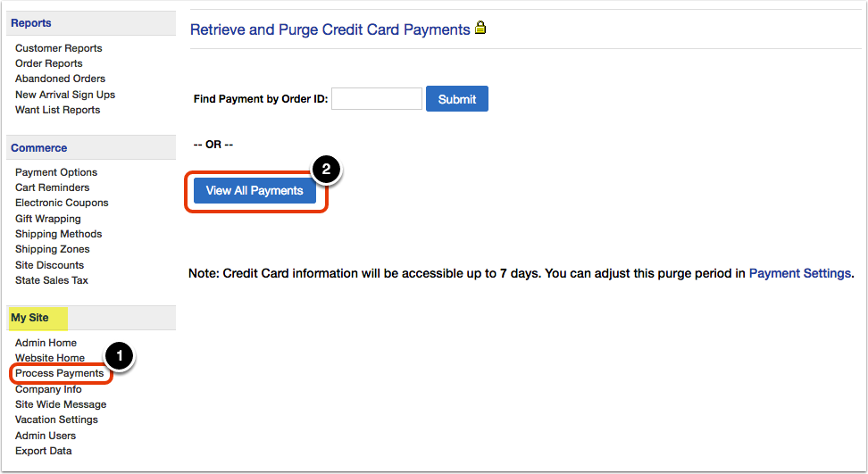This screenshot has height=474, width=868.
Task: Click the View All Payments button
Action: pos(255,191)
